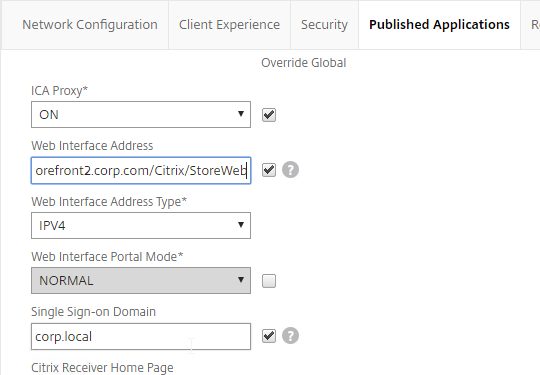Toggle ICA Proxy override global checkbox
The image size is (540, 375).
click(x=269, y=115)
